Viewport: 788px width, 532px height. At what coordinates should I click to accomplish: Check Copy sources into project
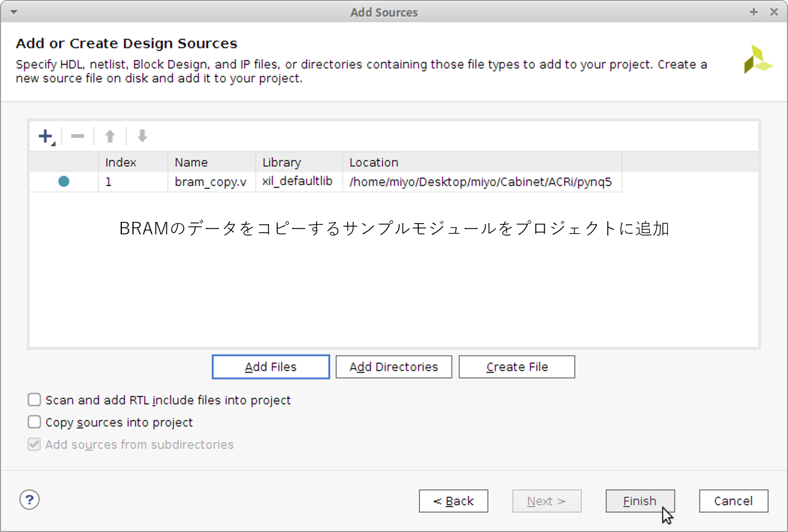coord(34,422)
